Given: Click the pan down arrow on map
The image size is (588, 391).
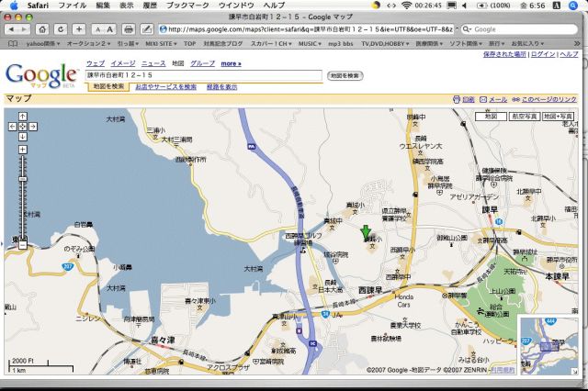Looking at the screenshot, I should tap(22, 136).
